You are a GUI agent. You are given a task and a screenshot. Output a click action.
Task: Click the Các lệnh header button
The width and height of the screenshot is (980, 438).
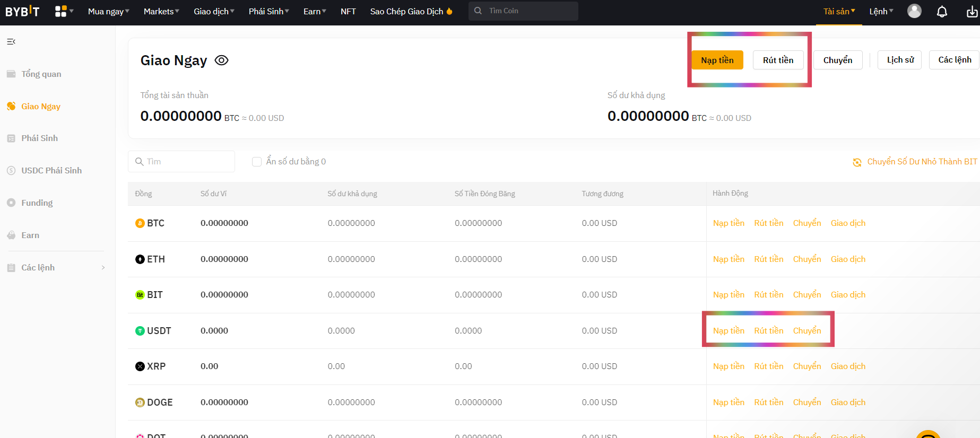pyautogui.click(x=955, y=60)
